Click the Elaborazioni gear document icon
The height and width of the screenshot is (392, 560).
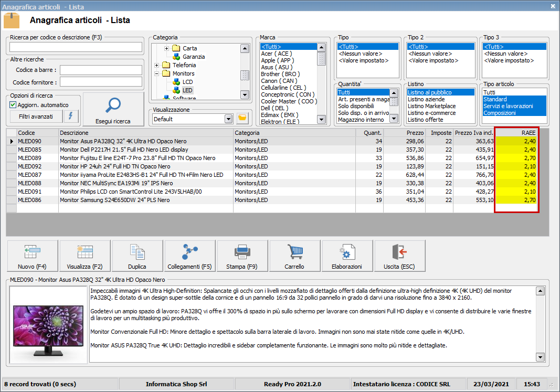click(x=347, y=252)
